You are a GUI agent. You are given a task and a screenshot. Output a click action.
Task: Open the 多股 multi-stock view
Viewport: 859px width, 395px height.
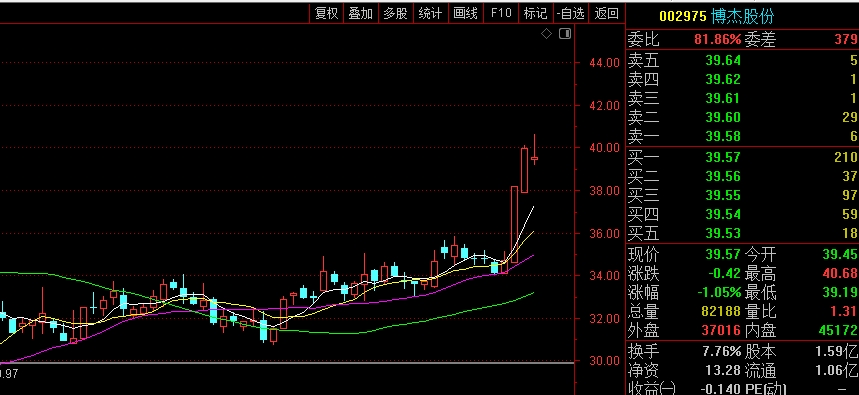395,13
